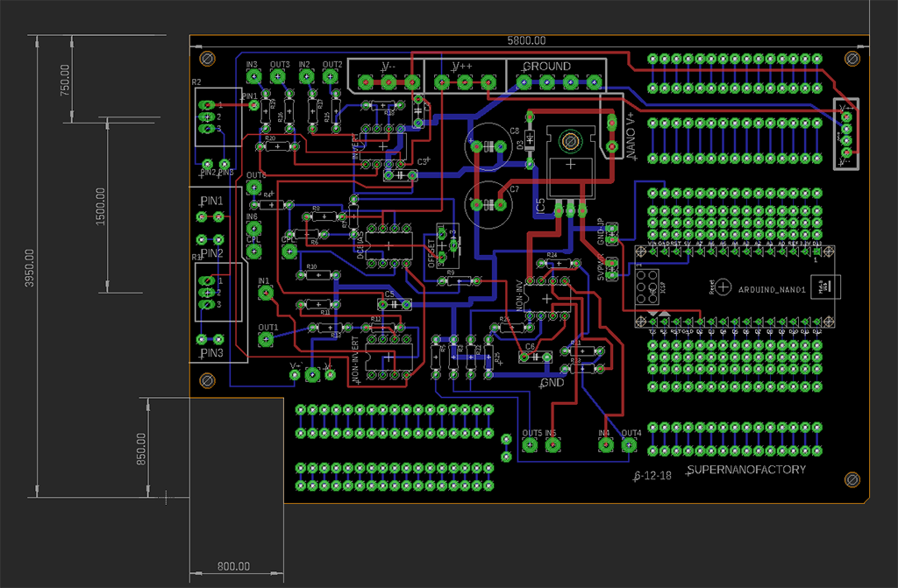Viewport: 898px width, 588px height.
Task: Select the ICSP header on Arduino Nano
Action: click(649, 286)
